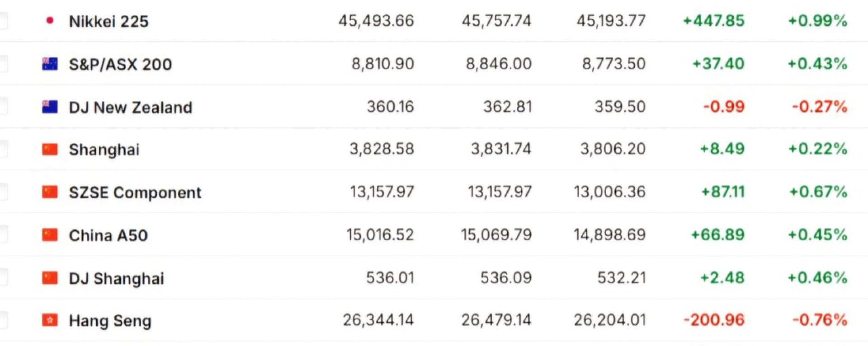Click the China flag beside China A50
This screenshot has height=346, width=868.
[50, 235]
